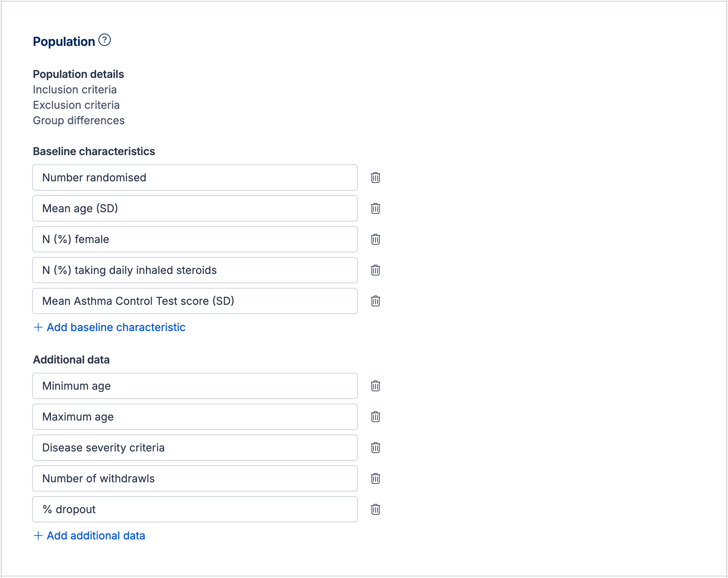Trash the % dropout data row
Screen dimensions: 728x578
pyautogui.click(x=376, y=509)
